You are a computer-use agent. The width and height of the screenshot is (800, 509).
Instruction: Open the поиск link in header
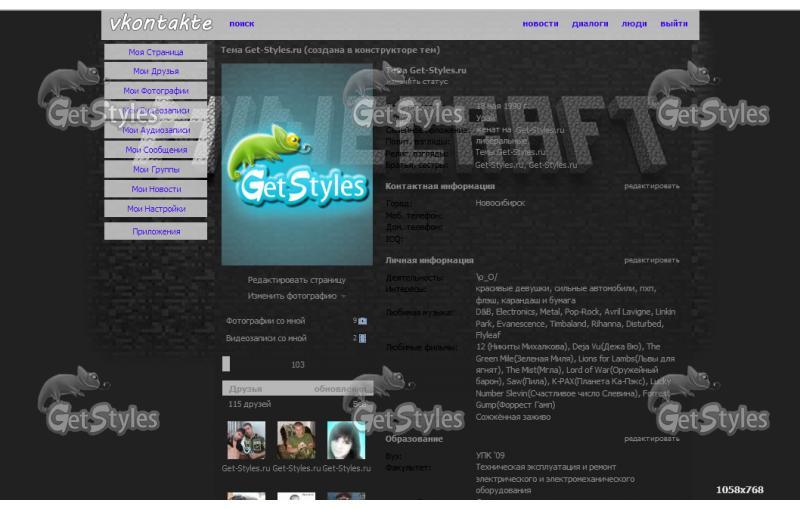[242, 23]
